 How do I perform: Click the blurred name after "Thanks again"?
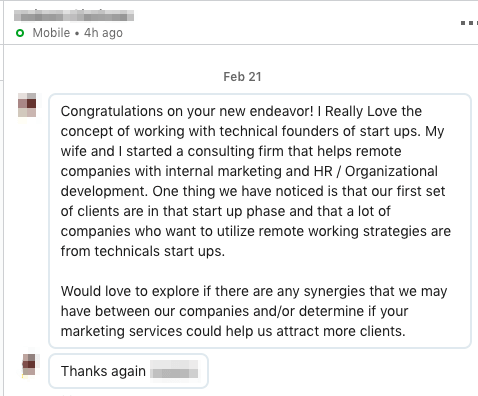[x=174, y=370]
